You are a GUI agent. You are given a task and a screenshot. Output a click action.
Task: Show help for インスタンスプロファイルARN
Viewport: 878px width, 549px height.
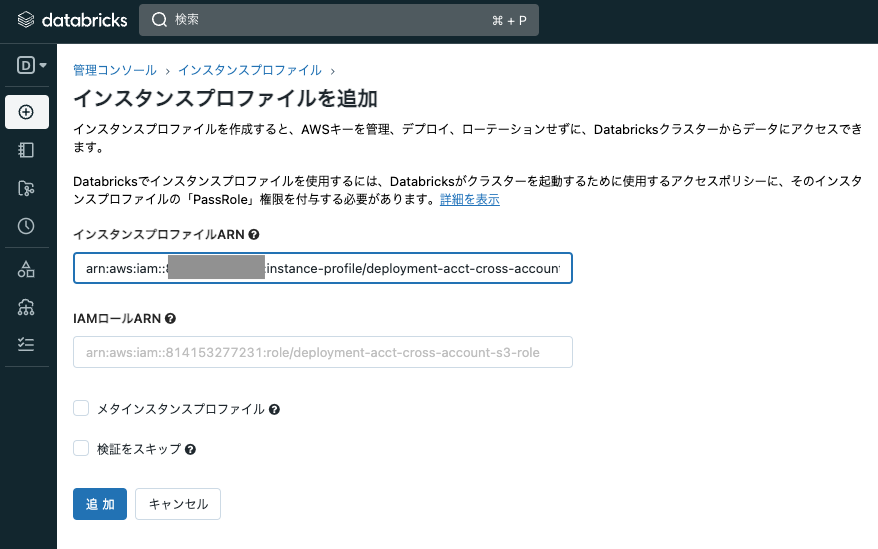click(x=254, y=235)
